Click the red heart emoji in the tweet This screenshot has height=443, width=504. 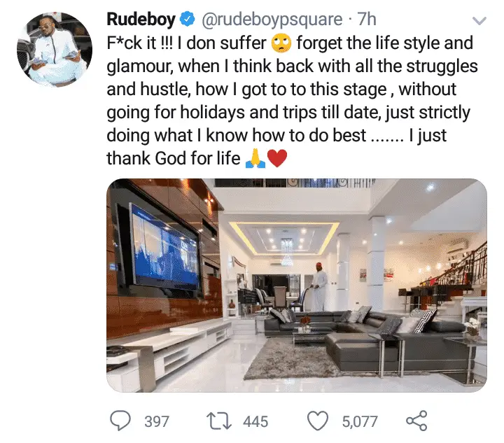pos(277,159)
